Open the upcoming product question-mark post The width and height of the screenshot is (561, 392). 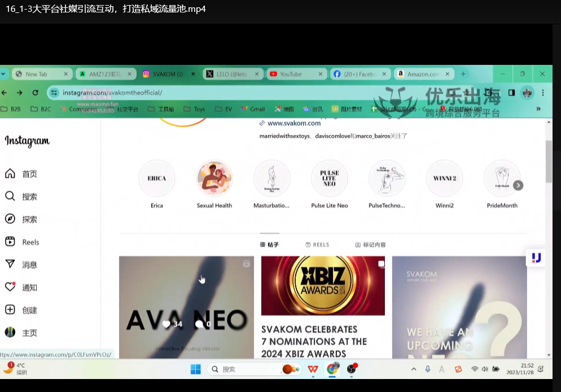click(x=459, y=307)
